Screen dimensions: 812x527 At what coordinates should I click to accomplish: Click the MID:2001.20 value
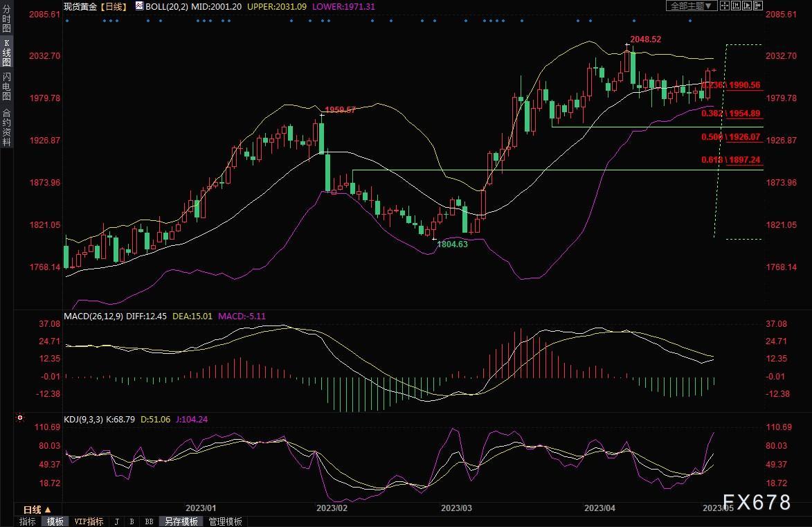coord(217,7)
